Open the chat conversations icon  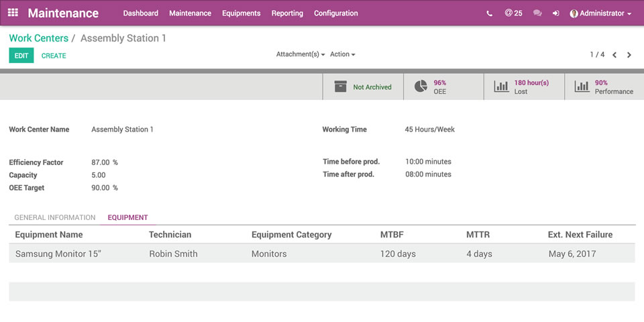click(537, 13)
